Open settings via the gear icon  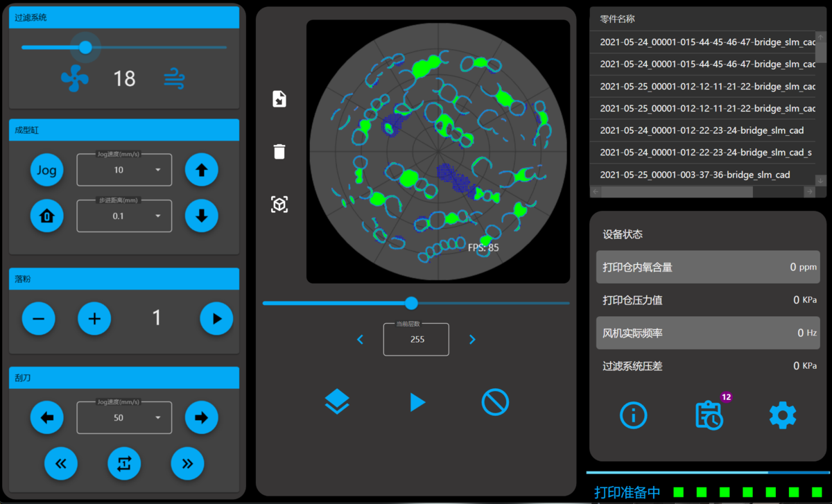click(783, 415)
